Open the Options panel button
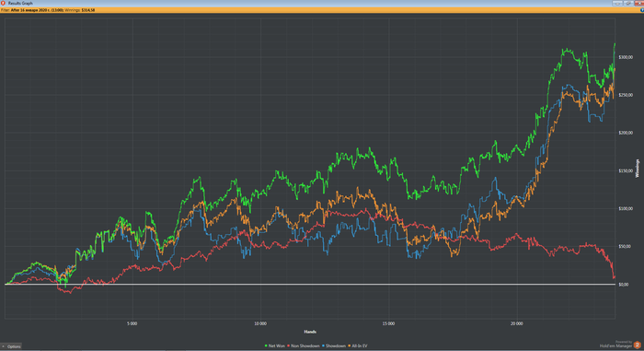The image size is (644, 351). coord(11,346)
